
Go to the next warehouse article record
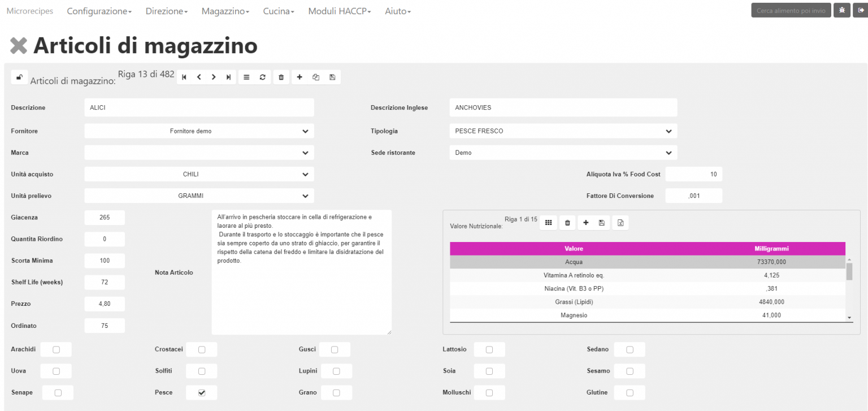pyautogui.click(x=214, y=77)
